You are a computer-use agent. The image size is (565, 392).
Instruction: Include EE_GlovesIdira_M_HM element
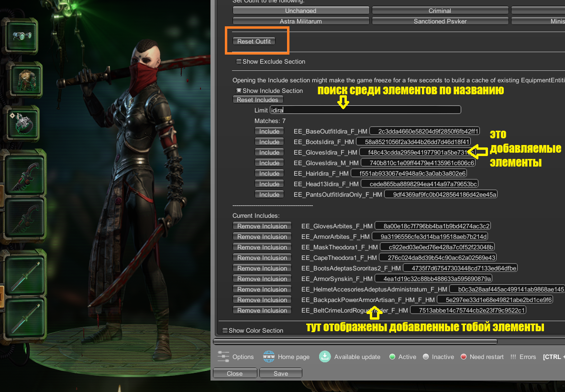point(269,163)
